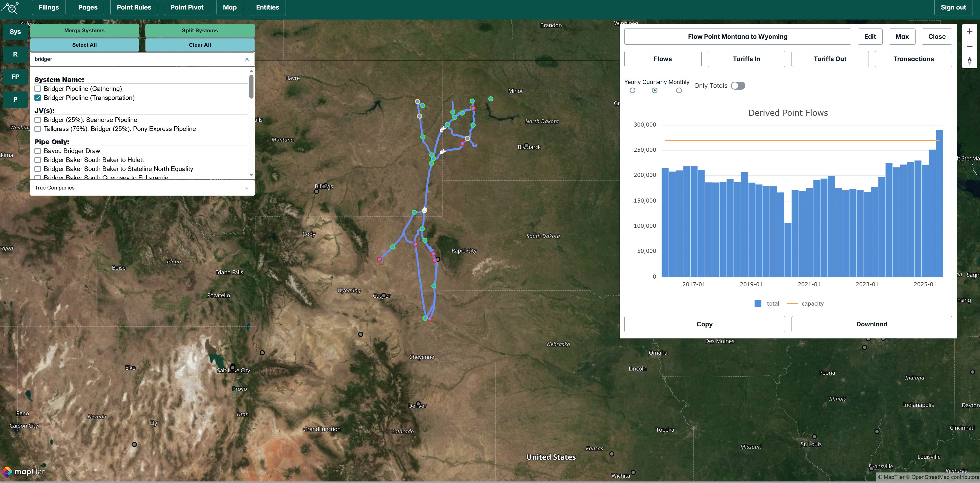980x483 pixels.
Task: Zoom in the map with the plus button
Action: click(969, 32)
